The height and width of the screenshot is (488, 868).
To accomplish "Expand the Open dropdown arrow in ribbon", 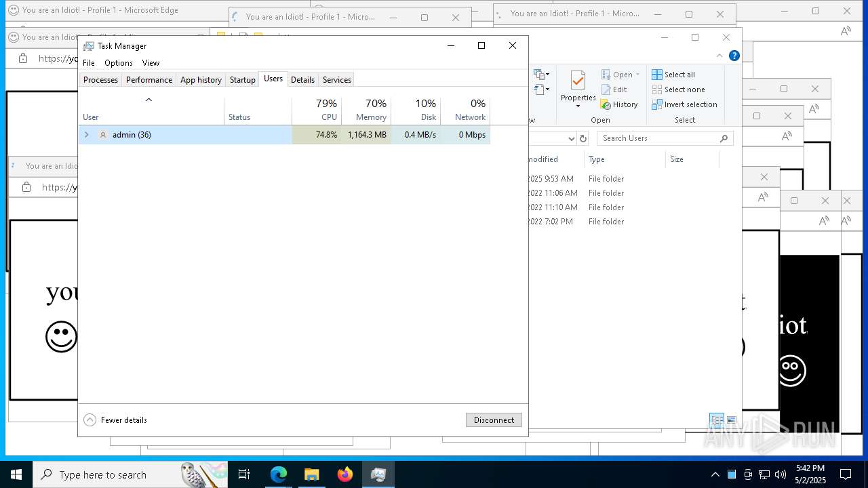I will (x=637, y=75).
